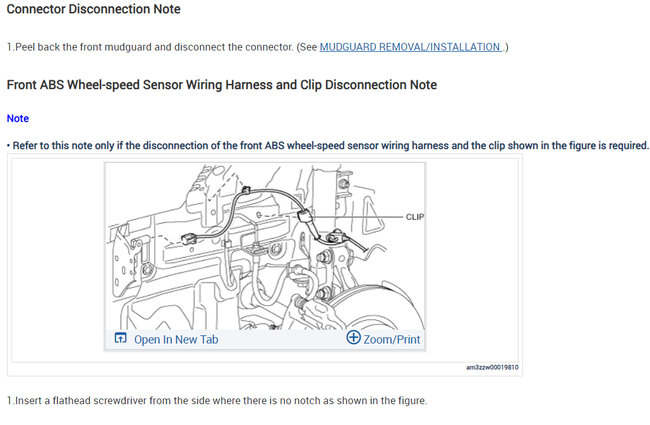This screenshot has height=425, width=650.
Task: Click the CLIP callout label in the figure
Action: [x=416, y=216]
